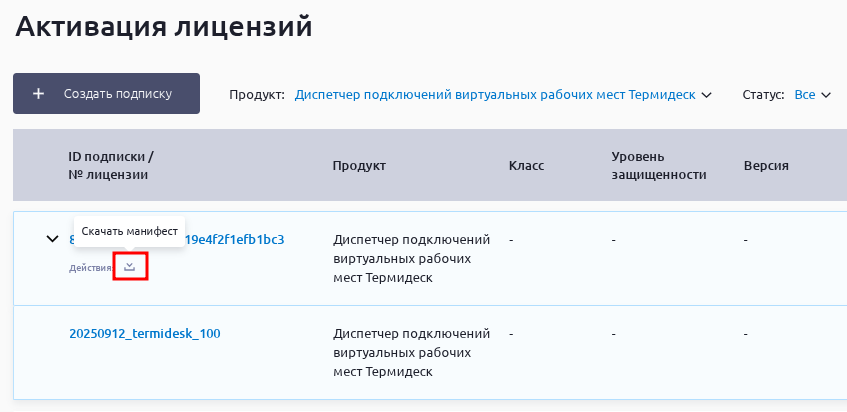The height and width of the screenshot is (412, 847).
Task: Click the Класс column header
Action: [x=526, y=166]
